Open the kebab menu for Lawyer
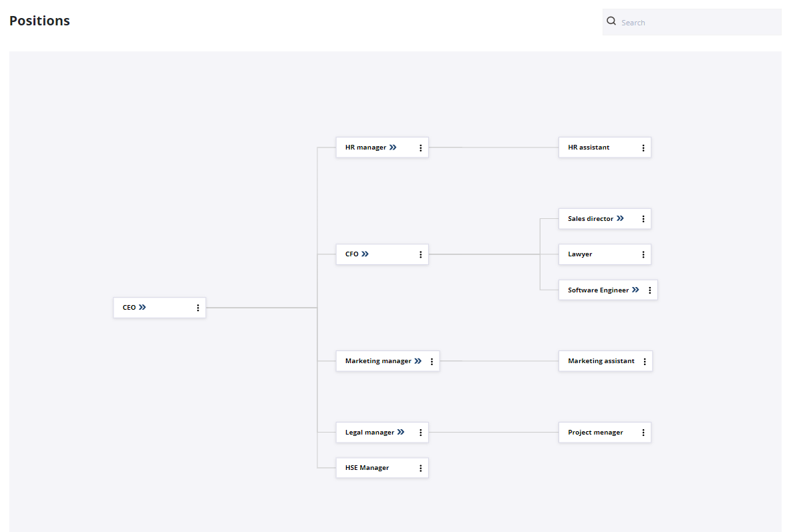 click(x=643, y=254)
